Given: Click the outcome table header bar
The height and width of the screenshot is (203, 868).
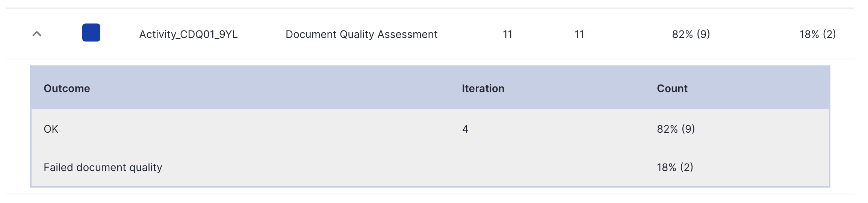Looking at the screenshot, I should 430,88.
